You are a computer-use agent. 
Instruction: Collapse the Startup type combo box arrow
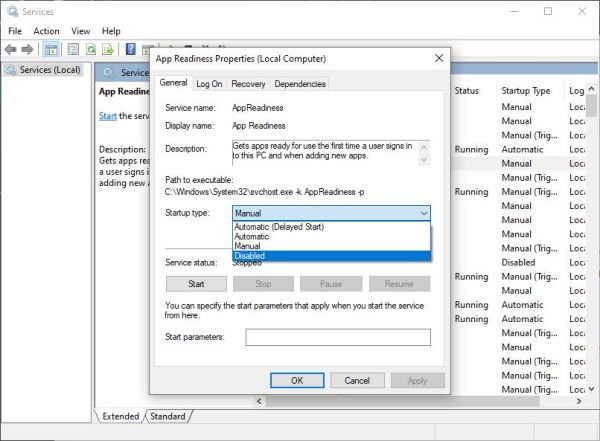424,213
